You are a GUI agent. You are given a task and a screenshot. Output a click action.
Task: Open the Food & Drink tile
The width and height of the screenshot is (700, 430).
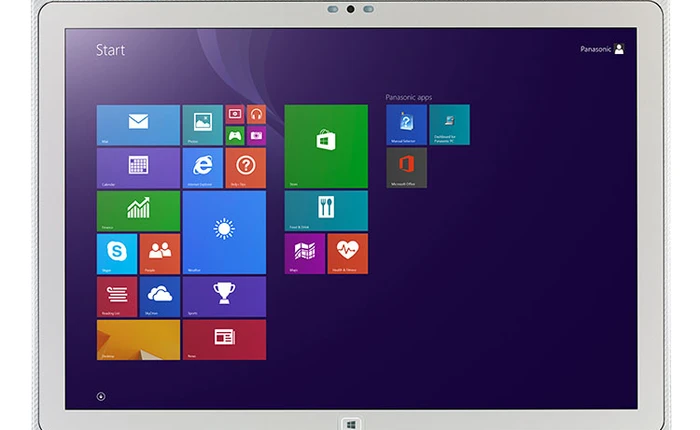coord(326,211)
